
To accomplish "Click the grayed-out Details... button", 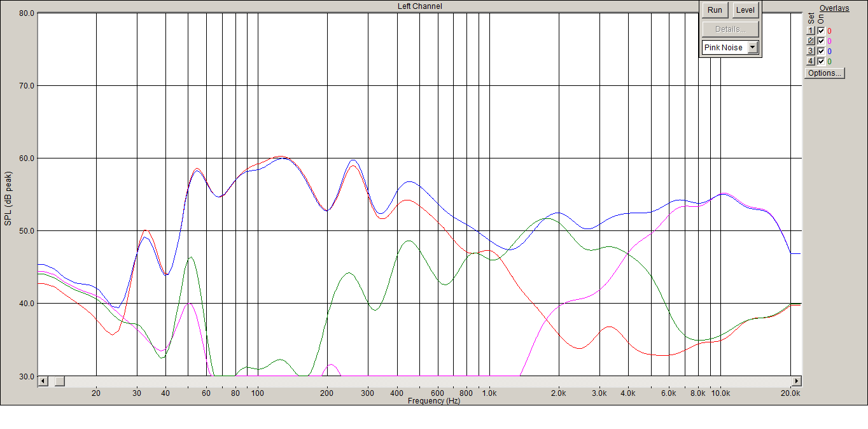I will (x=731, y=29).
